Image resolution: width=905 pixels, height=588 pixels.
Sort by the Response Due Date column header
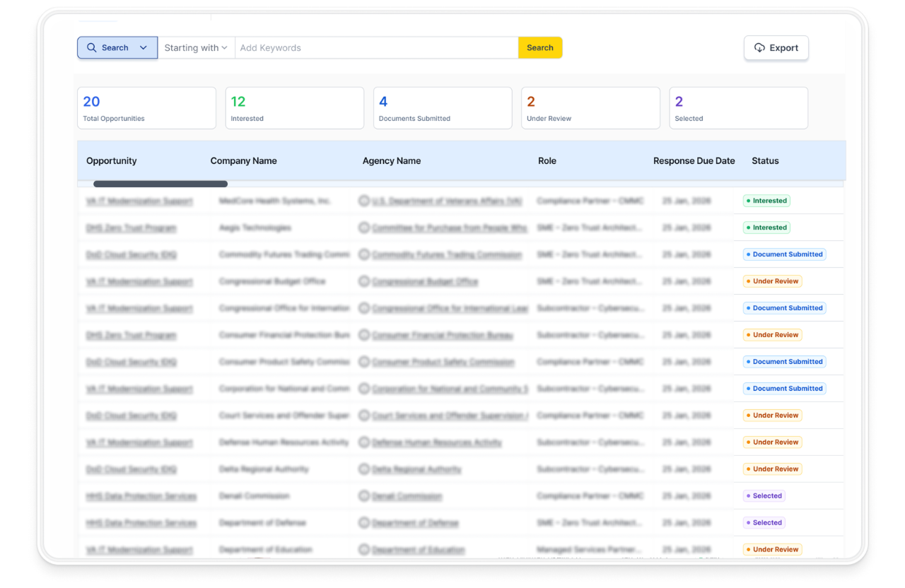point(694,161)
